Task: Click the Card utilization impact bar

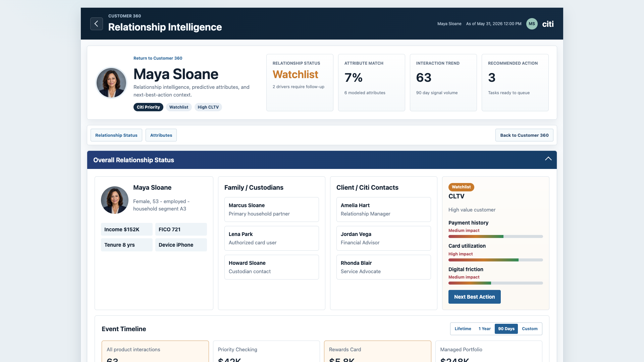Action: [x=495, y=260]
